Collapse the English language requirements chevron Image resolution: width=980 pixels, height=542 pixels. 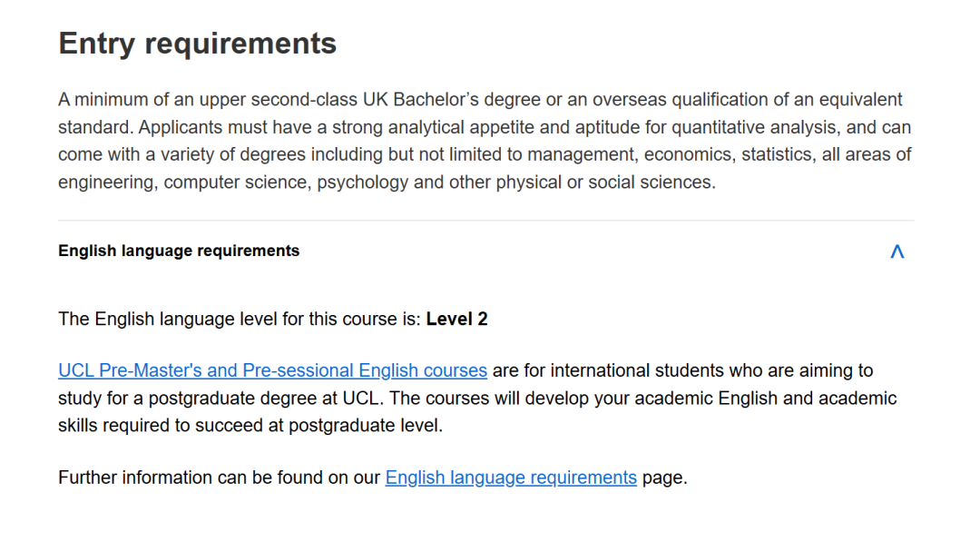[897, 251]
